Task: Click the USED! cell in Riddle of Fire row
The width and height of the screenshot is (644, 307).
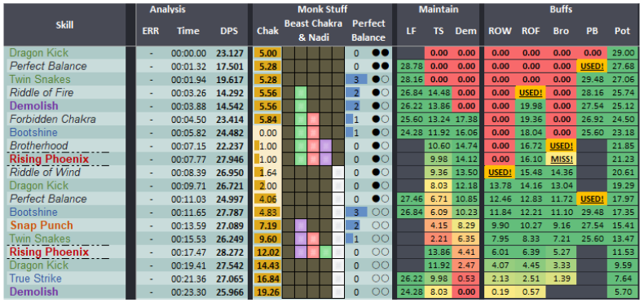Action: click(x=531, y=93)
